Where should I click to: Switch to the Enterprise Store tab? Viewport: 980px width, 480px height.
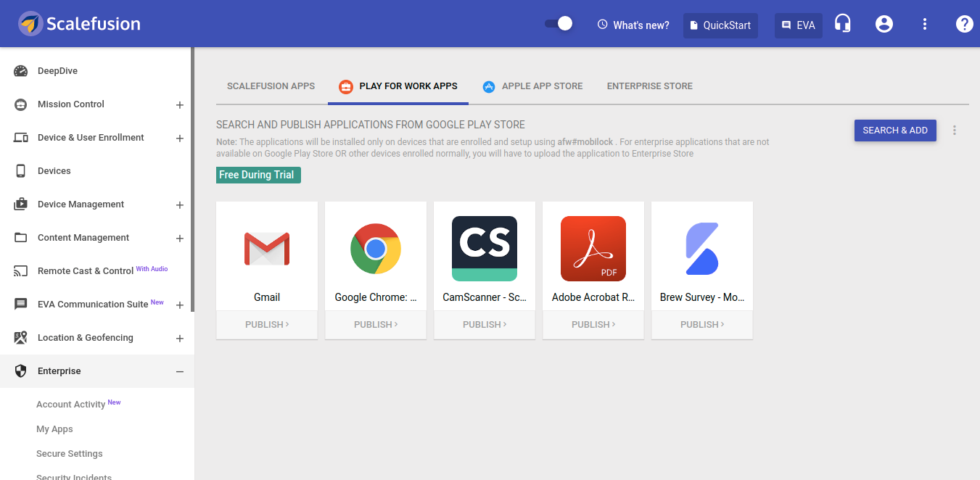650,86
